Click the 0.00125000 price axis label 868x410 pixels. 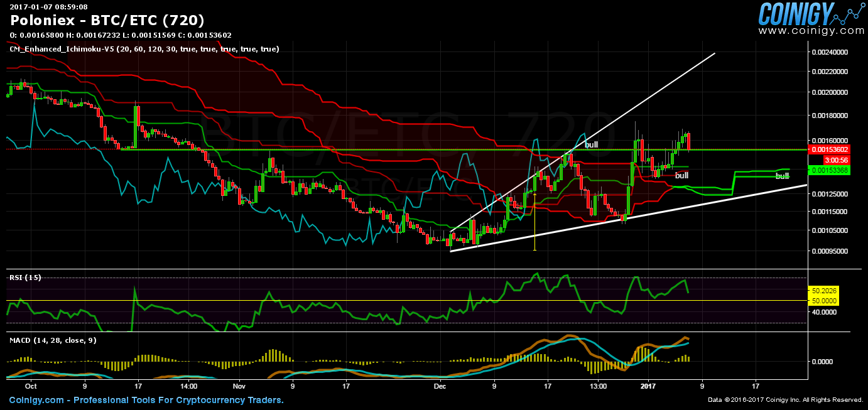click(830, 194)
